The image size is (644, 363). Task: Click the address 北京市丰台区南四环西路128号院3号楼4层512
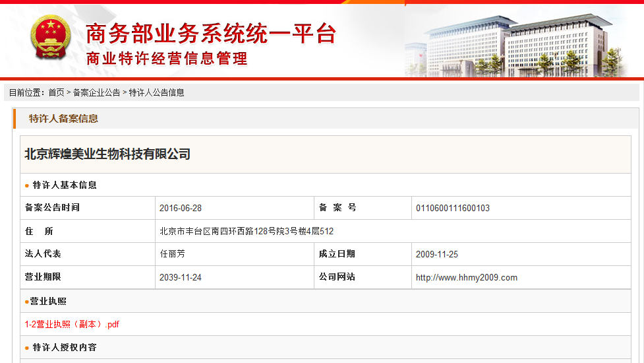click(x=247, y=231)
